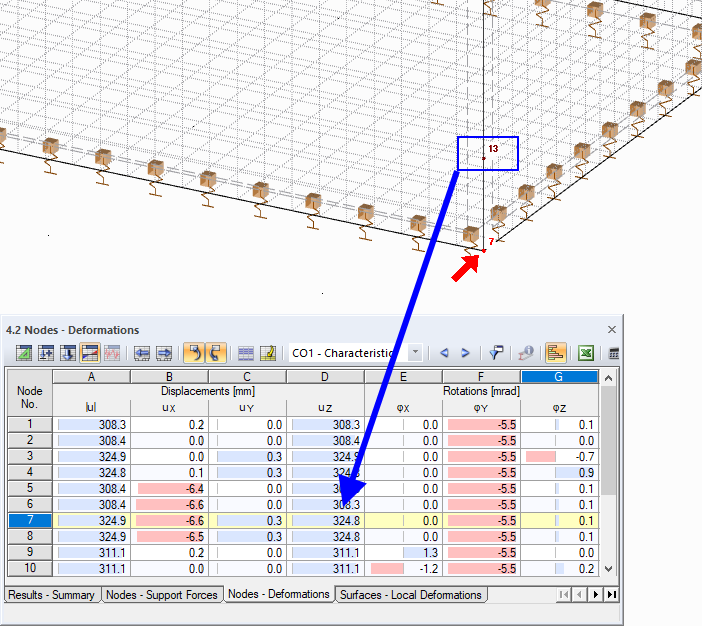The height and width of the screenshot is (626, 702).
Task: Select highlighted column G header
Action: (x=559, y=377)
